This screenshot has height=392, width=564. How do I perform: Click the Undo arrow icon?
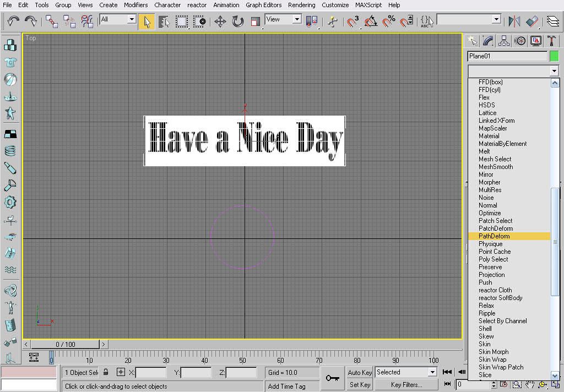[x=13, y=21]
